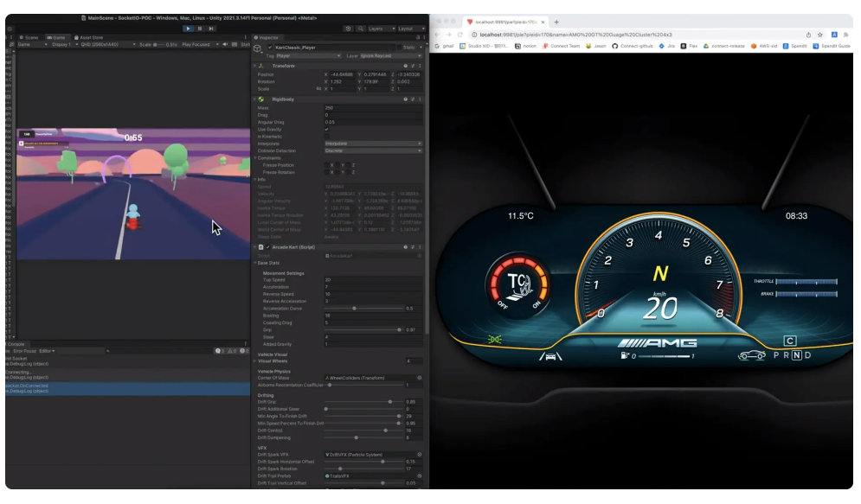Image resolution: width=861 pixels, height=504 pixels.
Task: Open Unity search magnifier icon
Action: pyautogui.click(x=361, y=29)
